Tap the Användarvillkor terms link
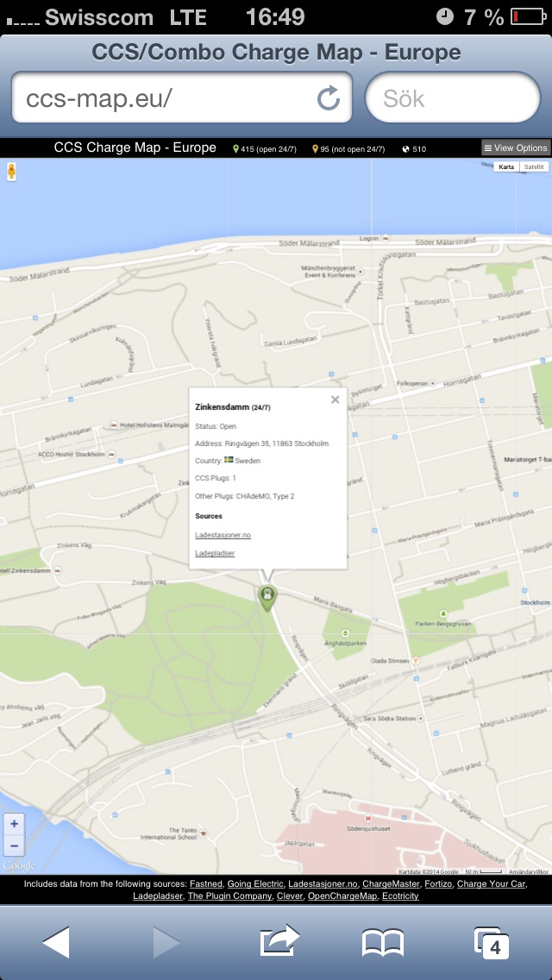552x980 pixels. pyautogui.click(x=528, y=871)
